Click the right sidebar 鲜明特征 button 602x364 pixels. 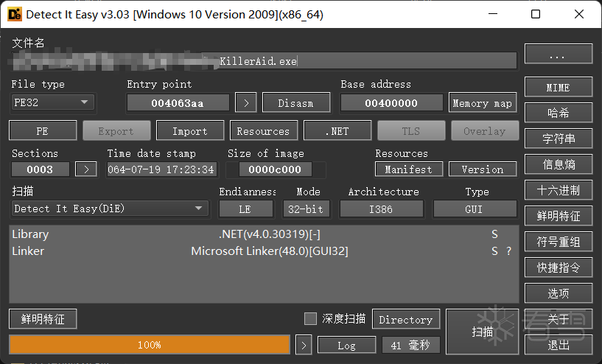(559, 216)
